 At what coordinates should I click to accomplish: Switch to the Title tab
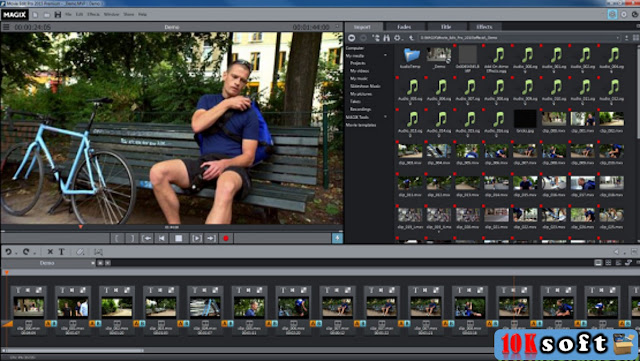(446, 27)
